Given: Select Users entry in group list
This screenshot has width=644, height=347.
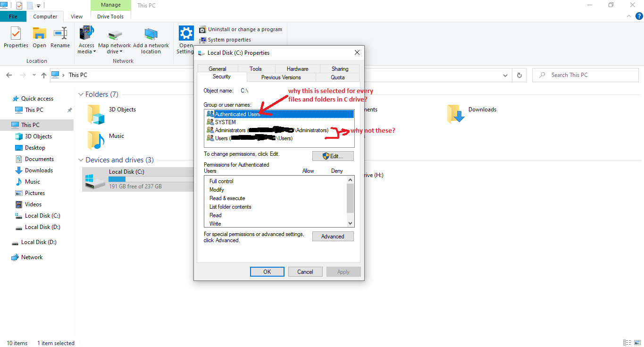Looking at the screenshot, I should tap(280, 138).
